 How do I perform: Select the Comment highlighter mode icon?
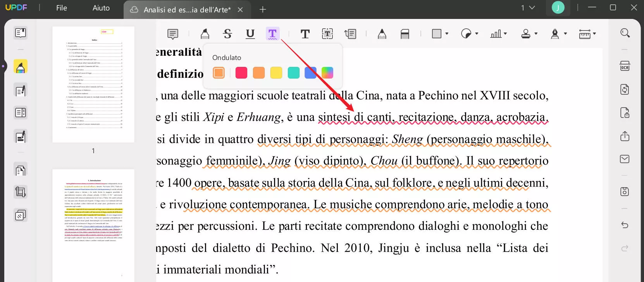point(21,67)
